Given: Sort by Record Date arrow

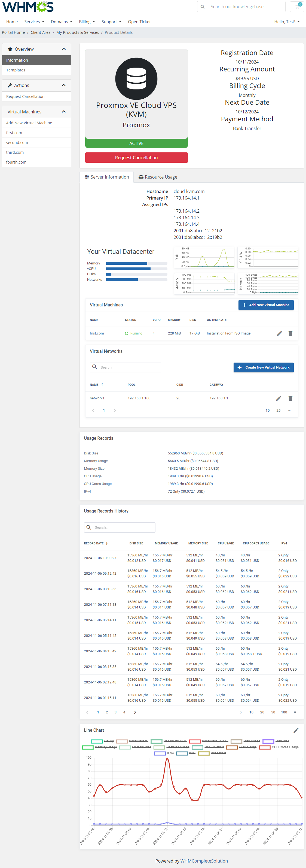Looking at the screenshot, I should 107,543.
